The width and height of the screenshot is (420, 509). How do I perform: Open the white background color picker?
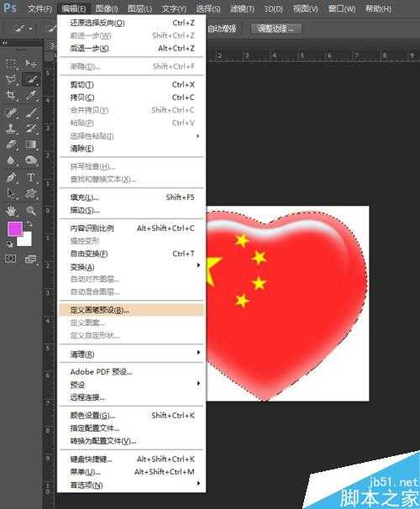(x=26, y=240)
